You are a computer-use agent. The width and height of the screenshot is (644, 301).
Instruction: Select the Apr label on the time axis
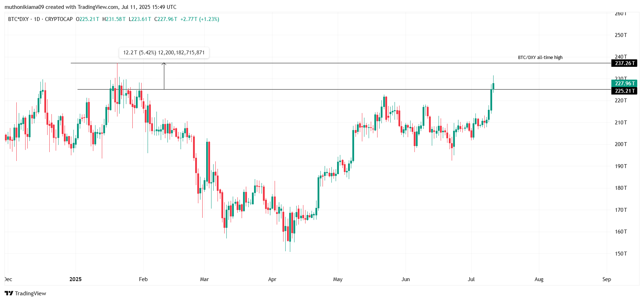click(272, 279)
